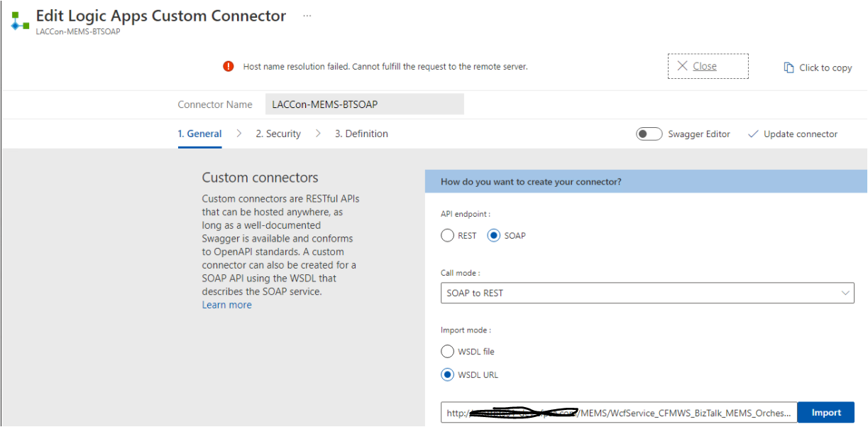Click the checkmark beside Update connector
The width and height of the screenshot is (868, 427).
753,134
